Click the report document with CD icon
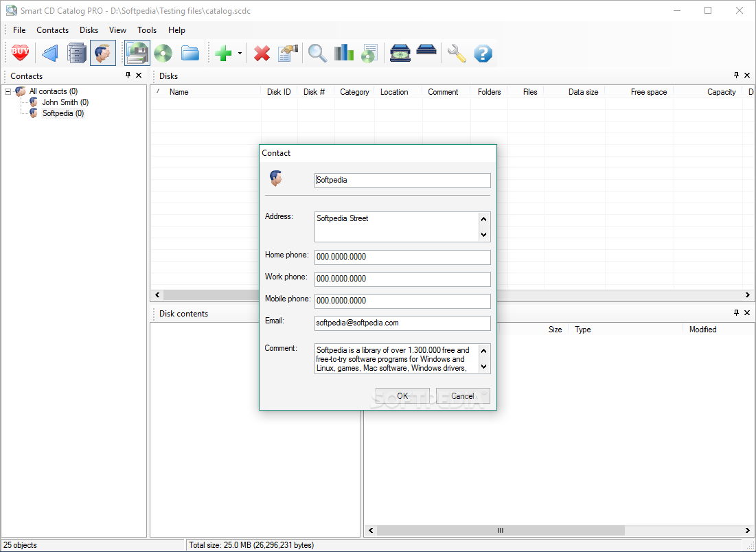The image size is (756, 552). point(369,53)
